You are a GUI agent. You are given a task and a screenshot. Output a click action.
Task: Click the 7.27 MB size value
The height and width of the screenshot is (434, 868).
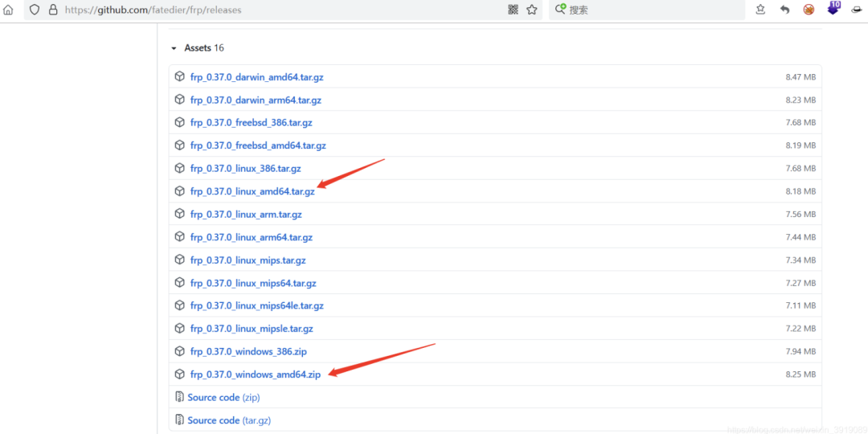[800, 283]
